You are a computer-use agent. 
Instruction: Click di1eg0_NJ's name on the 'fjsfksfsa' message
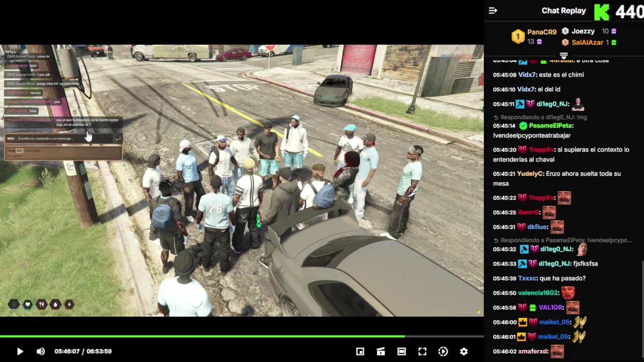point(554,263)
